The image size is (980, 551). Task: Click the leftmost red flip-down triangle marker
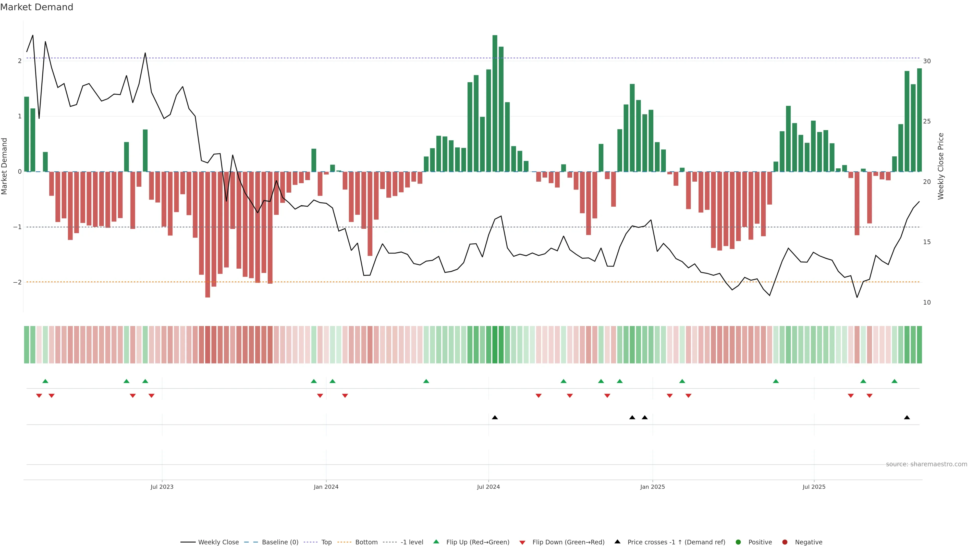39,396
